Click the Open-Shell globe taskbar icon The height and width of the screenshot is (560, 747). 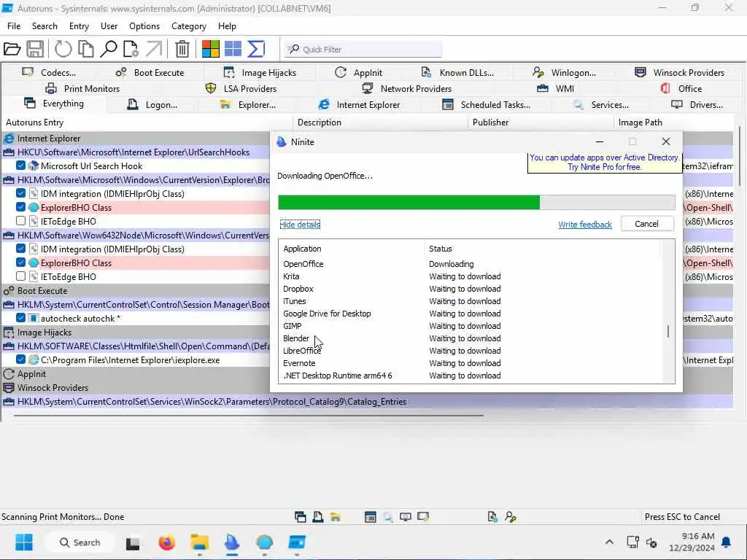[x=264, y=542]
